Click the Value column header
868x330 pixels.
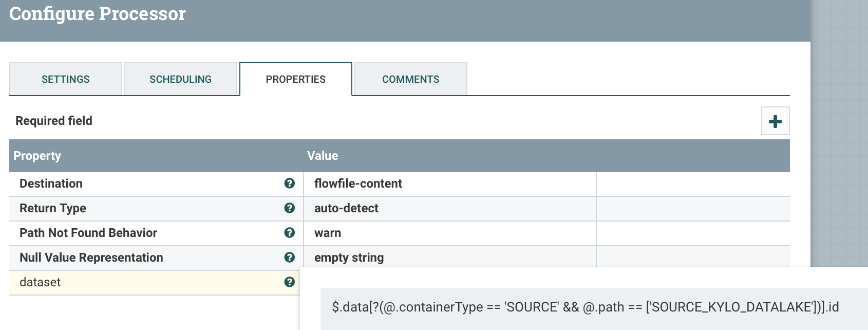(323, 156)
